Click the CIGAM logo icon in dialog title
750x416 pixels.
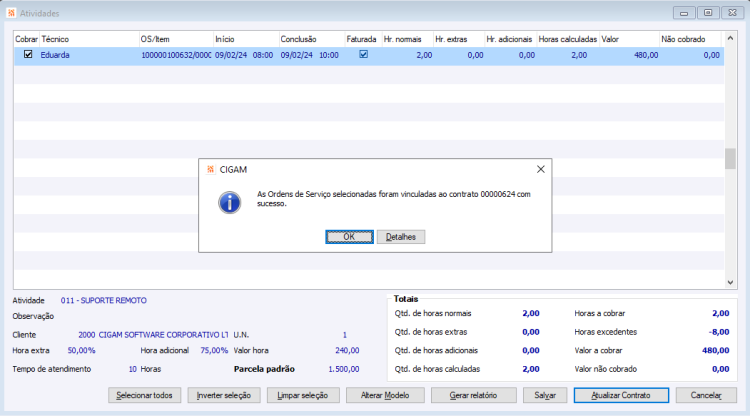coord(210,170)
